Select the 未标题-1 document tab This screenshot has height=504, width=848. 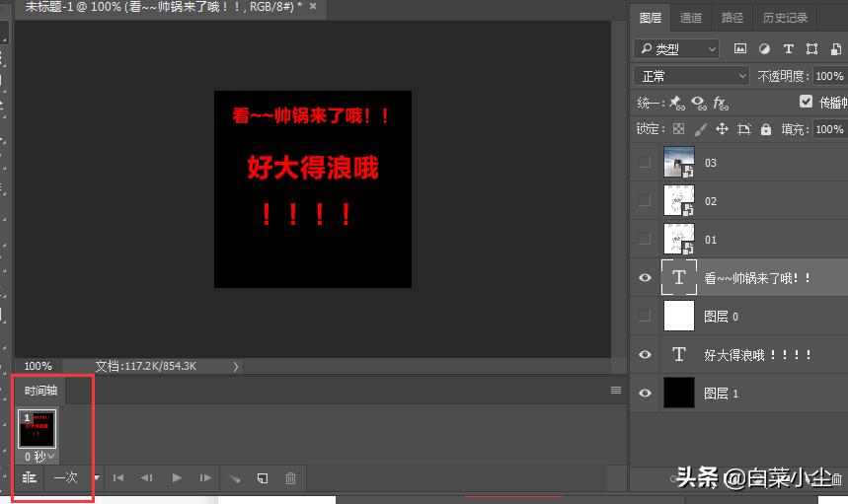click(x=165, y=7)
